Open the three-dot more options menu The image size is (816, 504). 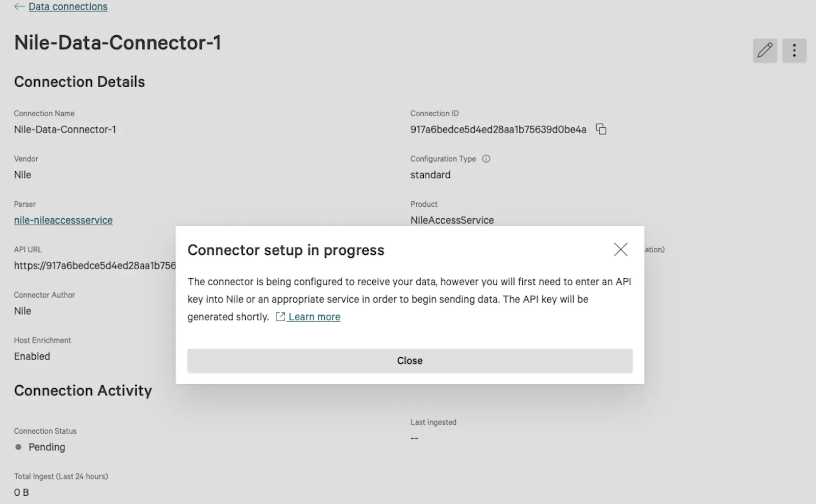[794, 50]
